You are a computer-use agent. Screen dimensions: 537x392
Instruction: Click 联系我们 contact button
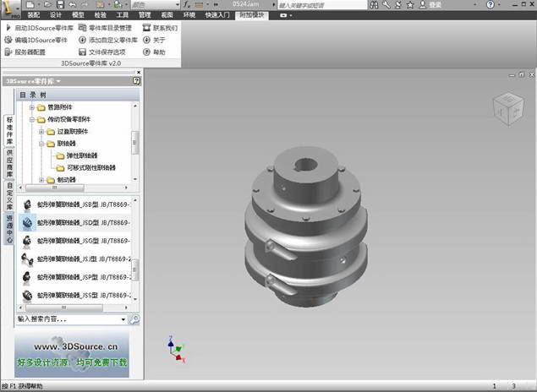tap(161, 28)
